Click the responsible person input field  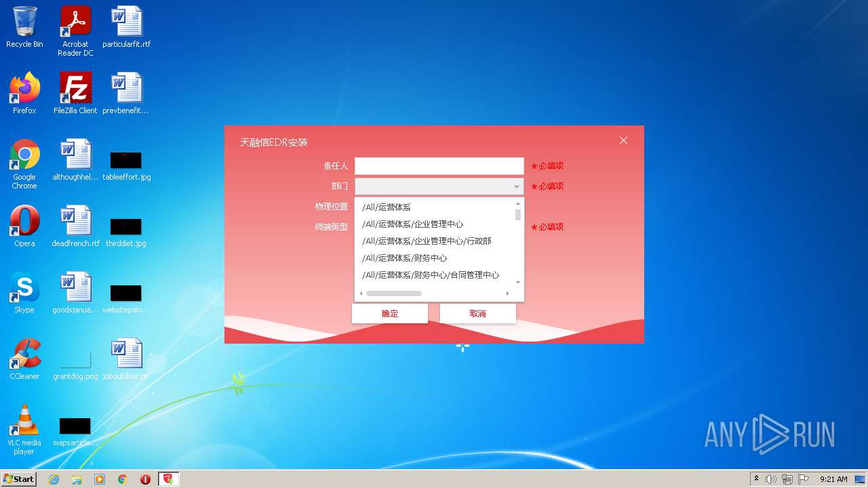439,166
